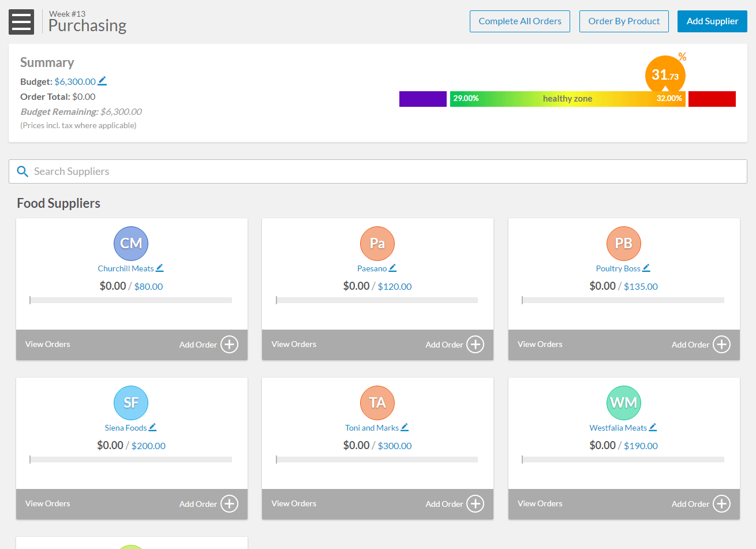Click the Toni and Marks TA avatar
The width and height of the screenshot is (756, 549).
tap(377, 403)
